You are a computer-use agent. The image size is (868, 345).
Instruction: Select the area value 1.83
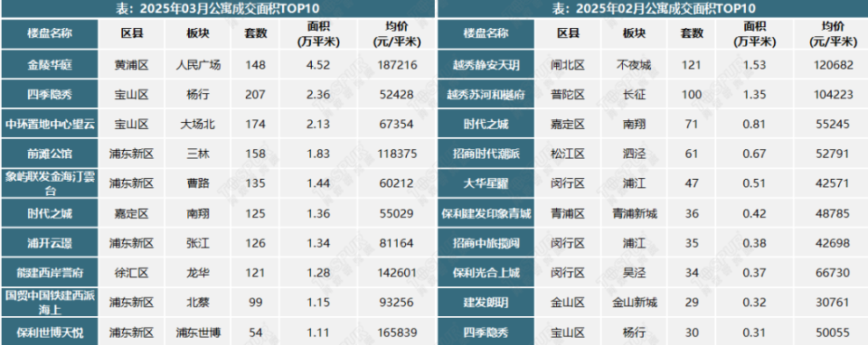click(318, 154)
